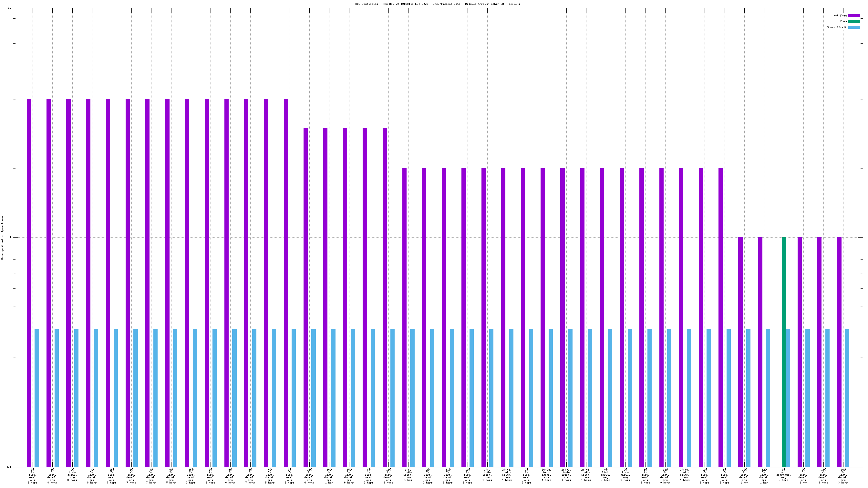Click the '2@ 3.list.dnswl.org 1 hop' label

[x=803, y=475]
